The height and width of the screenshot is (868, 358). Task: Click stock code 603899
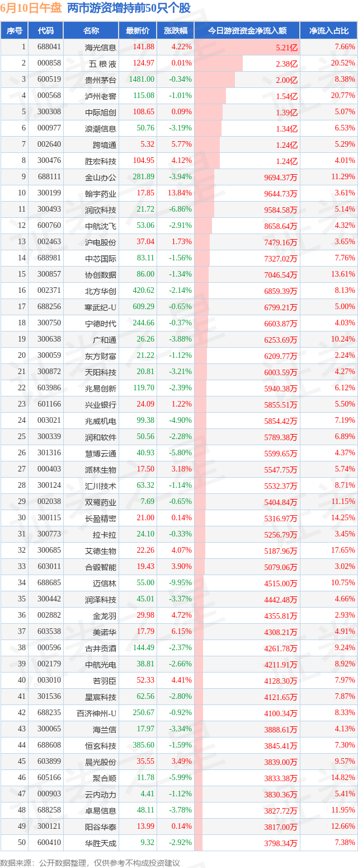[x=49, y=761]
